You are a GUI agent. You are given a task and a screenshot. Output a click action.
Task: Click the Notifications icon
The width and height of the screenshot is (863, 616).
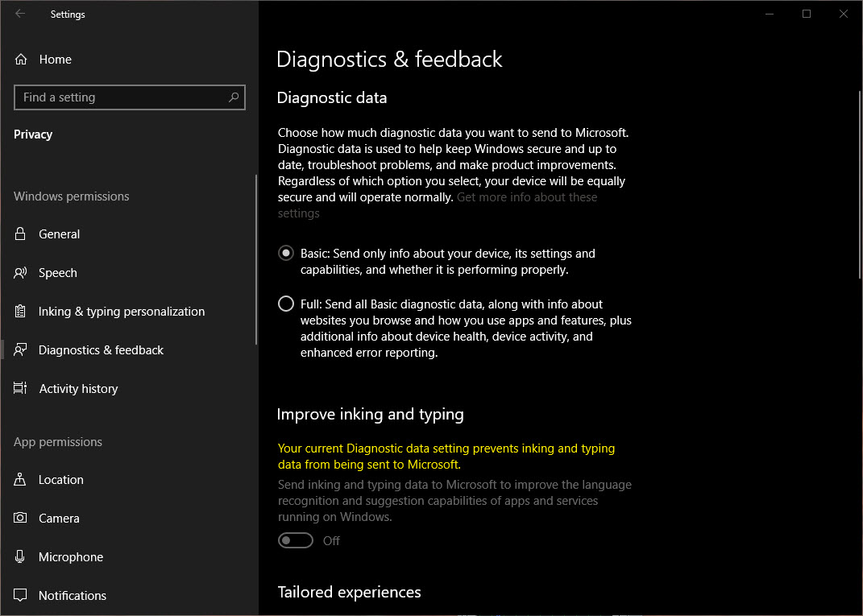[x=21, y=596]
